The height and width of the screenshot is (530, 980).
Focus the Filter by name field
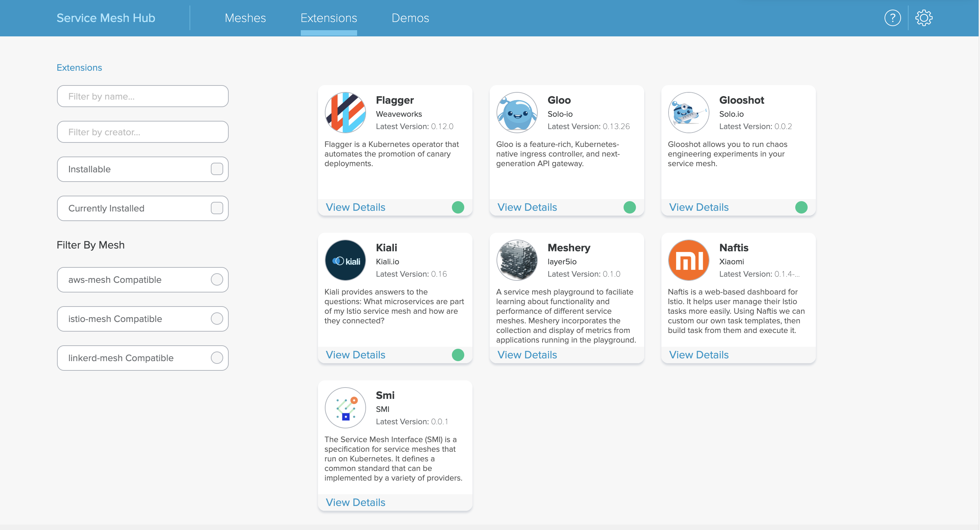143,96
